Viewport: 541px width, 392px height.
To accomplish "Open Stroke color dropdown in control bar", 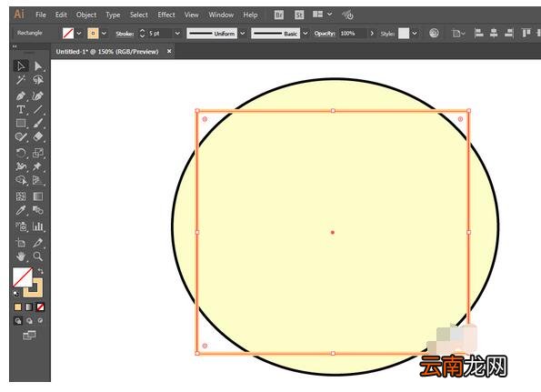I will click(104, 34).
